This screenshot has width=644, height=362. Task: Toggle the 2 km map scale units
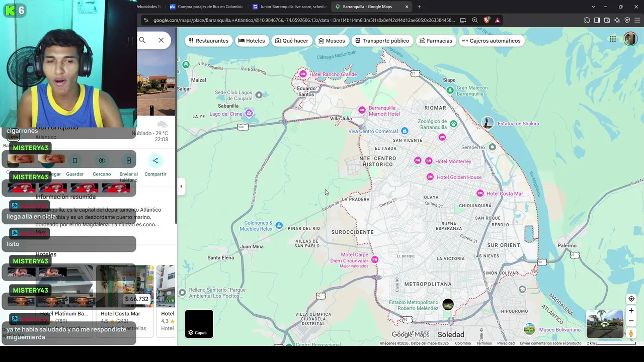tap(611, 343)
